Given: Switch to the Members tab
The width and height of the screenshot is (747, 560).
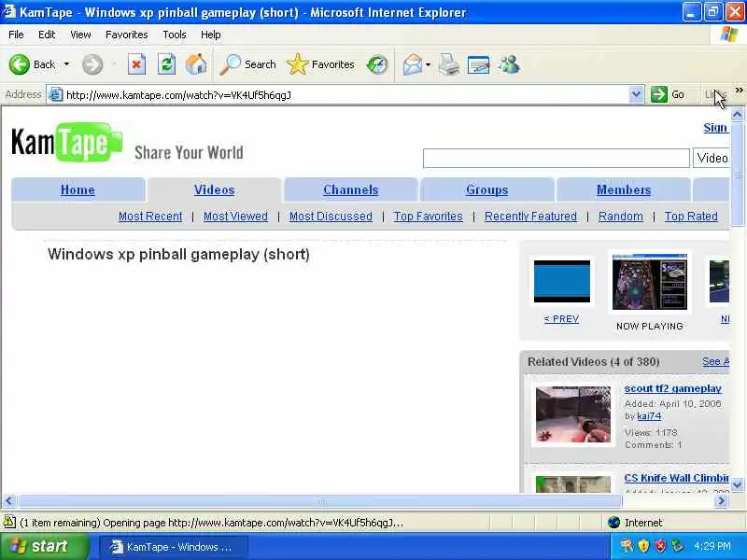Looking at the screenshot, I should point(624,190).
